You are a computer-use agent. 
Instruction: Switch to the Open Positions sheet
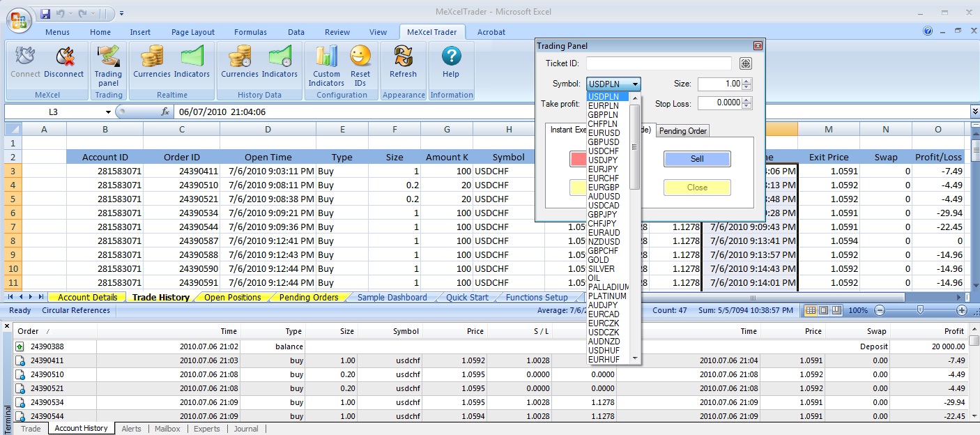pyautogui.click(x=233, y=297)
